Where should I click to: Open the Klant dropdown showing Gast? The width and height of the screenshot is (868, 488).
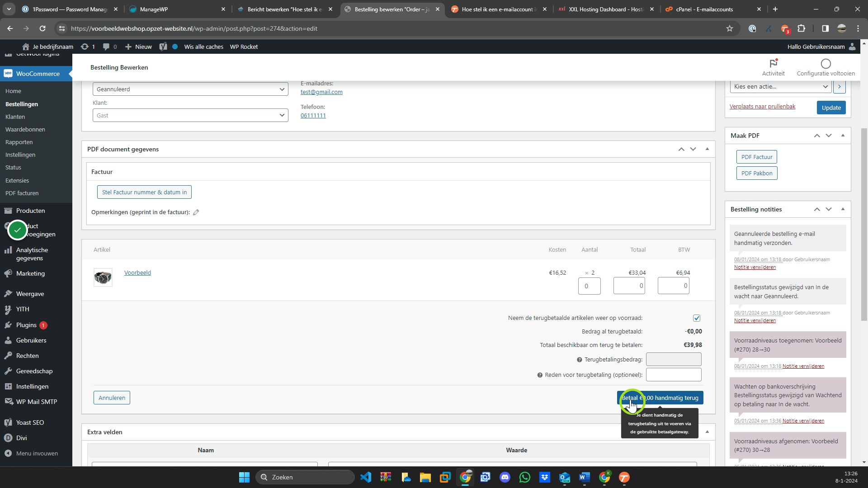190,115
